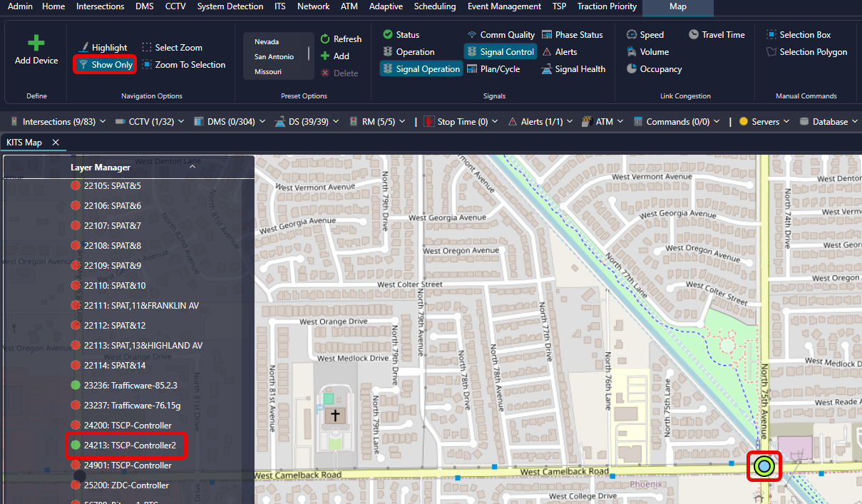
Task: Toggle the Signal Control layer
Action: click(501, 52)
